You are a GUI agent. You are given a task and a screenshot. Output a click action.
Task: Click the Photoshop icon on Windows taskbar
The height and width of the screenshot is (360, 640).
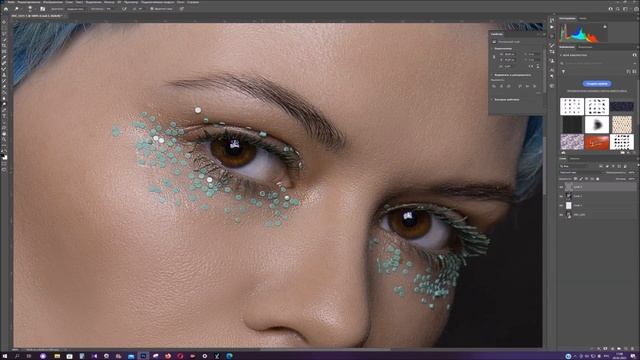click(x=143, y=356)
